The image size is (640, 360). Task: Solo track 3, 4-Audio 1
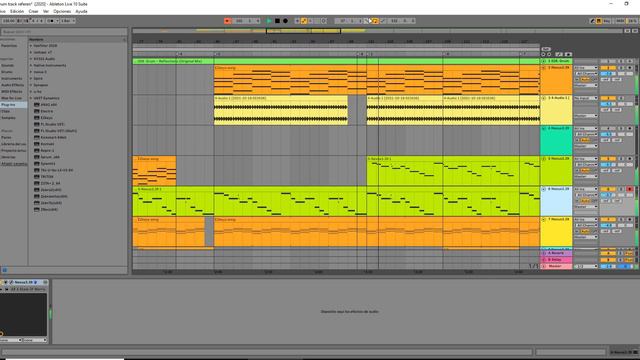pyautogui.click(x=621, y=98)
